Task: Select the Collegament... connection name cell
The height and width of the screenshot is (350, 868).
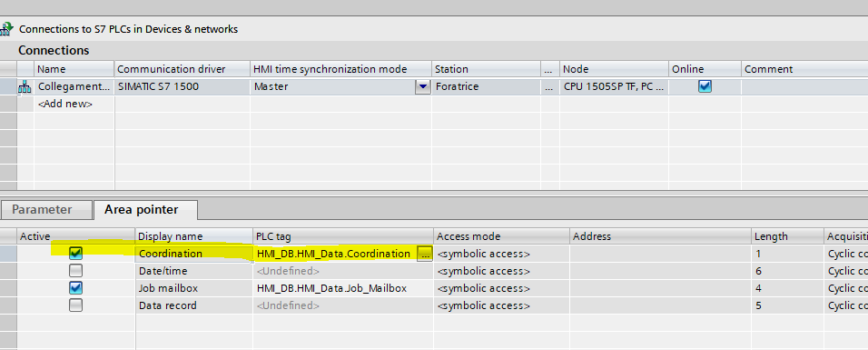Action: pyautogui.click(x=74, y=86)
